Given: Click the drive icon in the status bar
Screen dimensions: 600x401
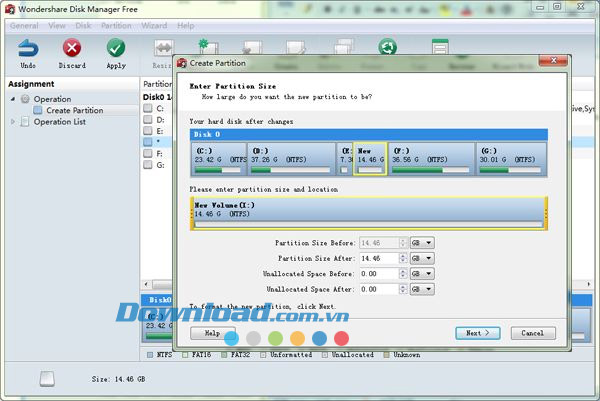Looking at the screenshot, I should click(47, 379).
